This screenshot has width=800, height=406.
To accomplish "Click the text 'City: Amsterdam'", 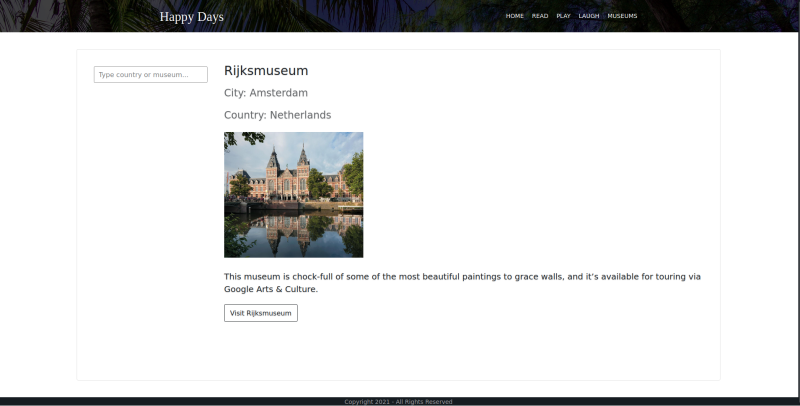I will pos(266,93).
